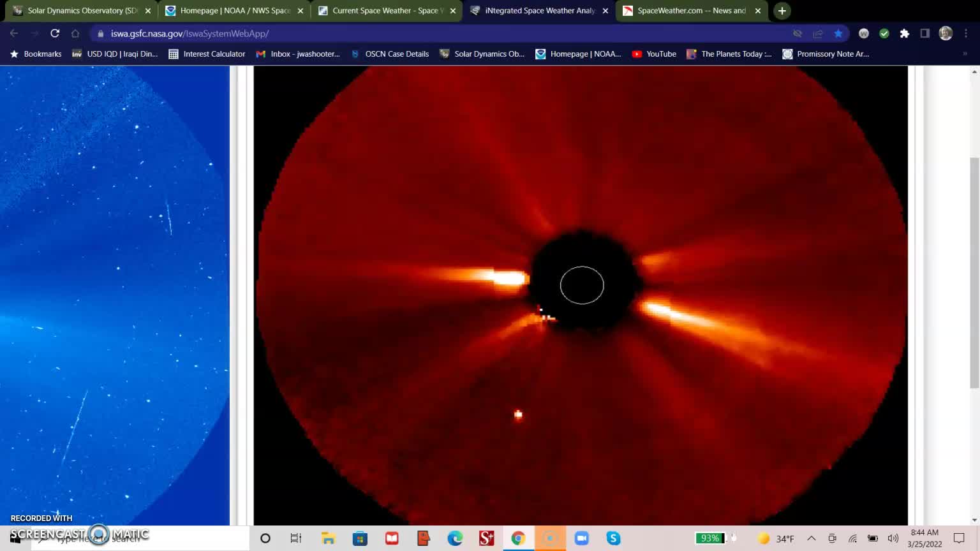The height and width of the screenshot is (551, 980).
Task: Open the Bookmarks folder in bookmarks bar
Action: tap(36, 54)
